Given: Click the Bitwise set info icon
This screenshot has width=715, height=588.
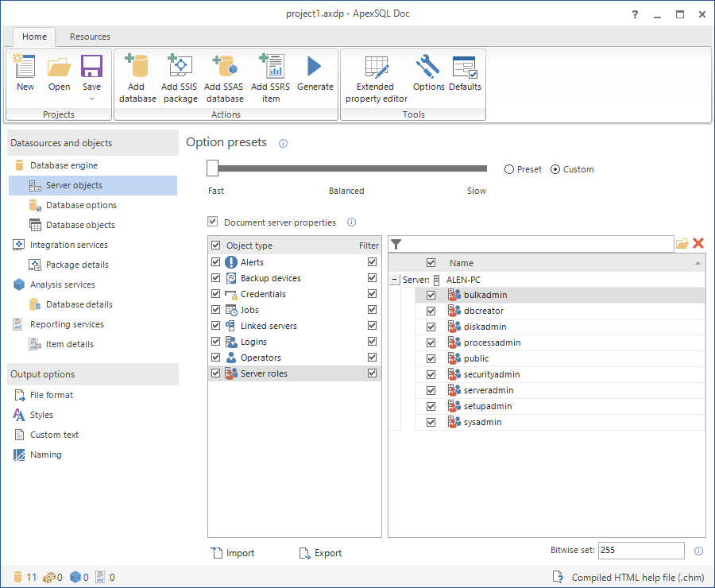Looking at the screenshot, I should (698, 551).
